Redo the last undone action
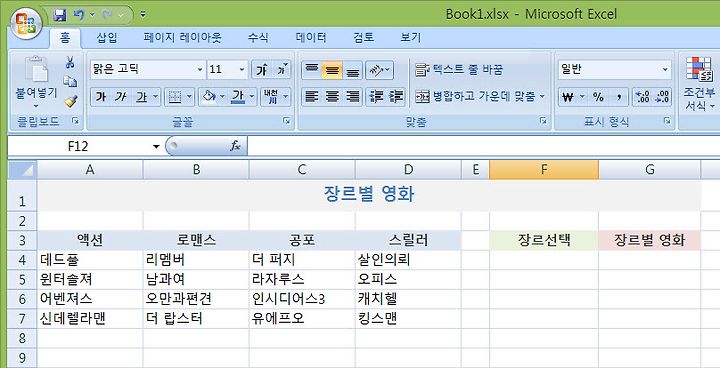This screenshot has height=368, width=720. (x=107, y=15)
